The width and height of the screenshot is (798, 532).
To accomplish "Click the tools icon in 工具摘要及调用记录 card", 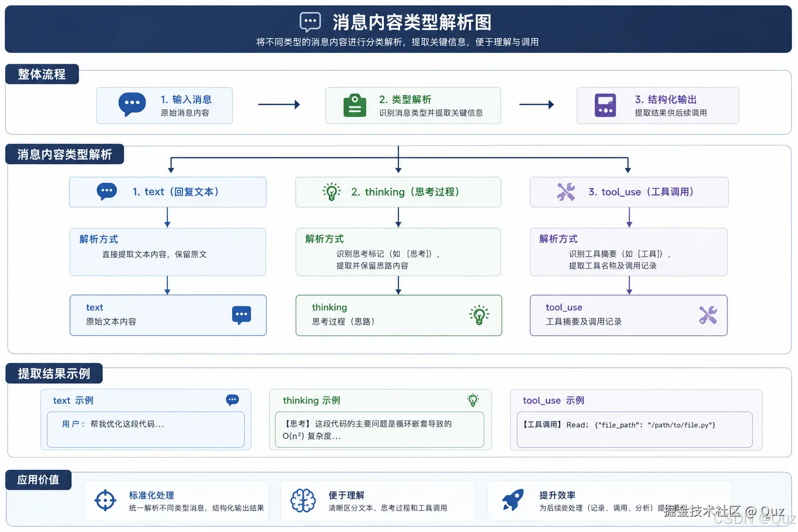I will click(x=708, y=315).
